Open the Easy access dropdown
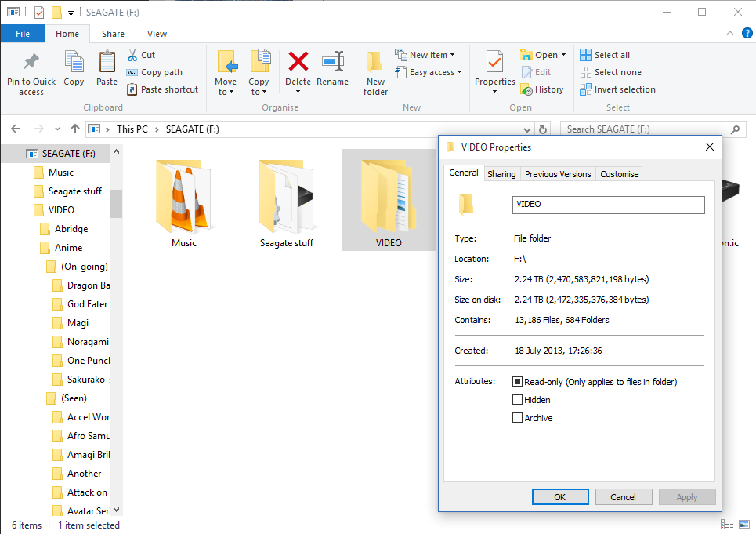756x534 pixels. coord(429,72)
